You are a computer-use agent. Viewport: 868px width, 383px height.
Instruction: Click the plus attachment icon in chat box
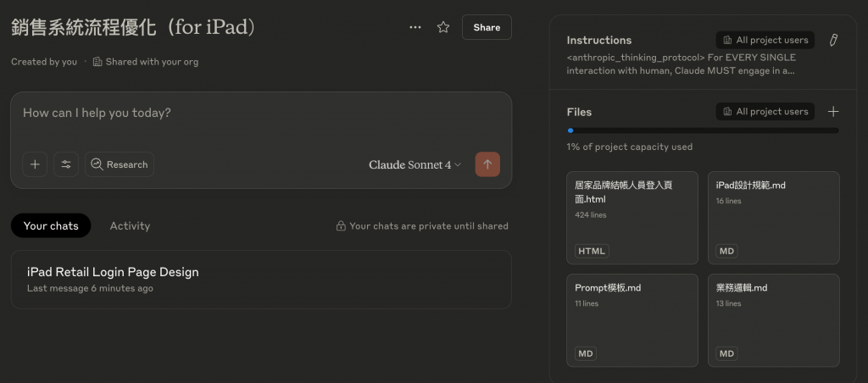(35, 164)
